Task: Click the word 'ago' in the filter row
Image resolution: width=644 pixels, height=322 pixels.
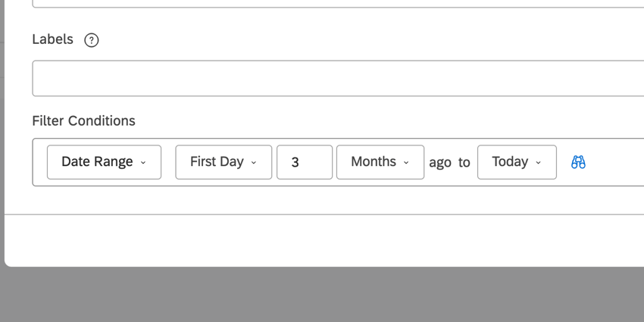Action: click(440, 162)
